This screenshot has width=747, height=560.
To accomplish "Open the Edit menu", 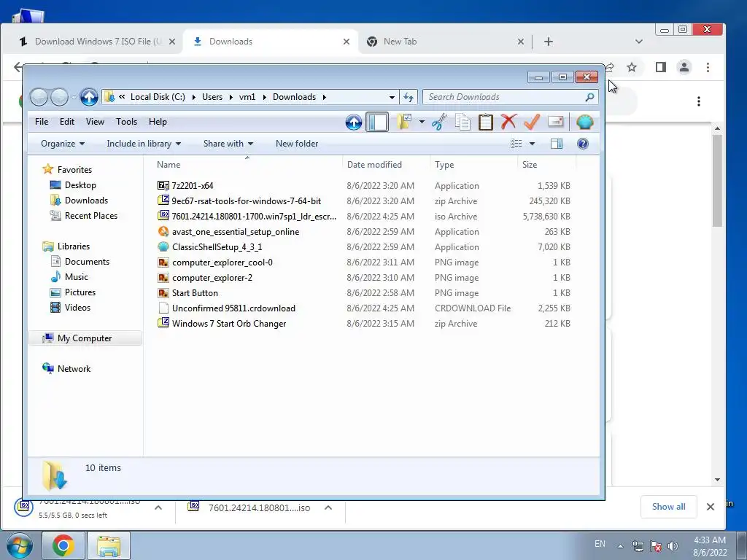I will click(66, 122).
